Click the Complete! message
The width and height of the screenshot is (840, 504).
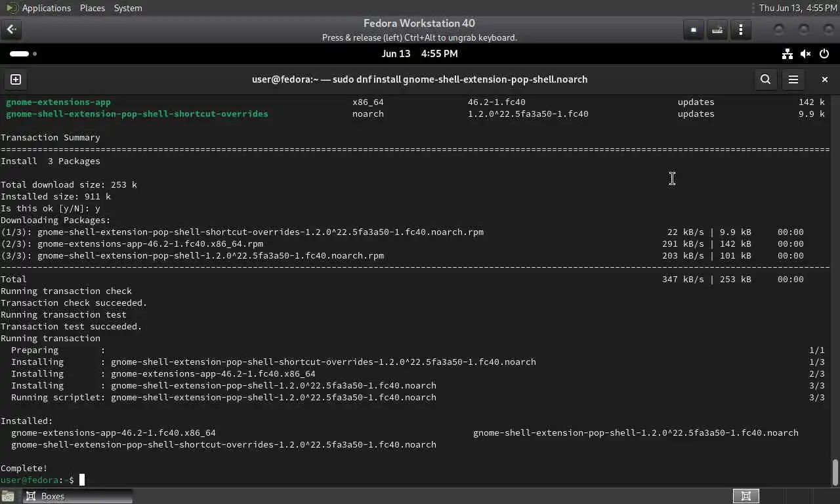24,468
